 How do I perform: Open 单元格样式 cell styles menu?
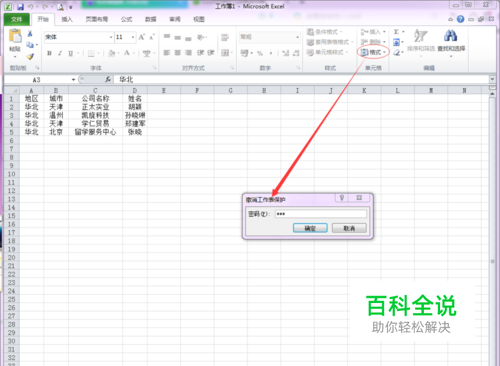(x=327, y=52)
